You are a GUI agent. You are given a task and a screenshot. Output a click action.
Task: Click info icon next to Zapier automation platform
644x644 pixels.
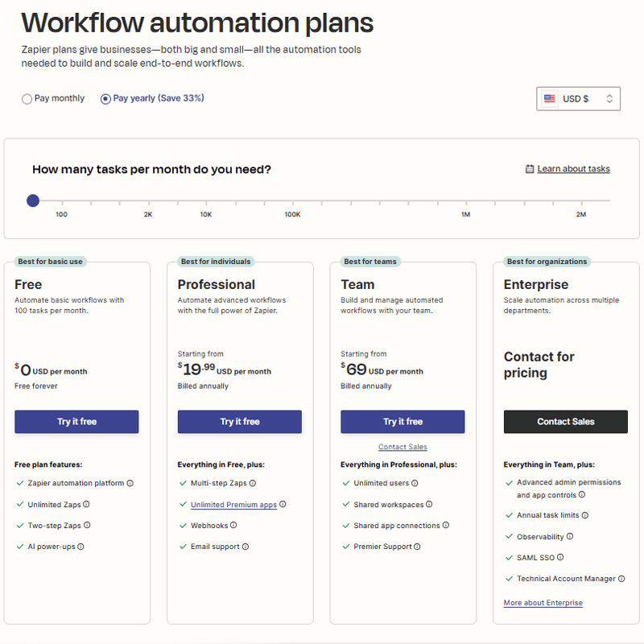[130, 483]
